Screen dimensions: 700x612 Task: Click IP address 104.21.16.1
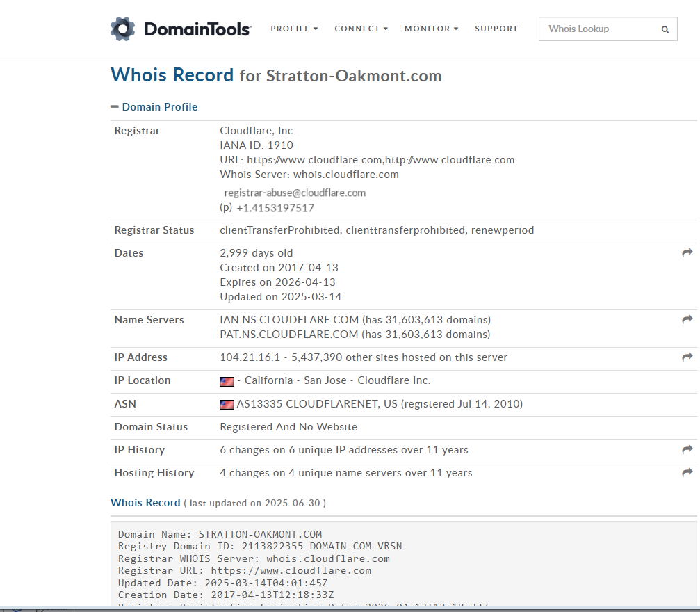tap(250, 357)
